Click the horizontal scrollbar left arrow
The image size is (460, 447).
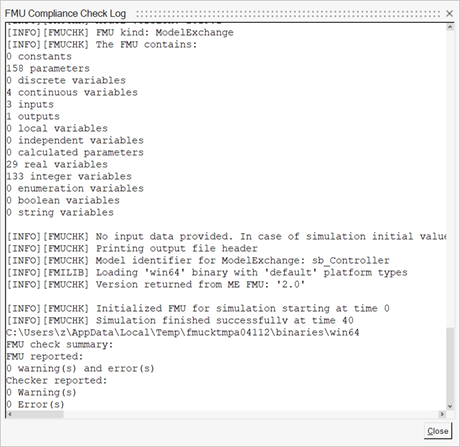click(x=10, y=414)
